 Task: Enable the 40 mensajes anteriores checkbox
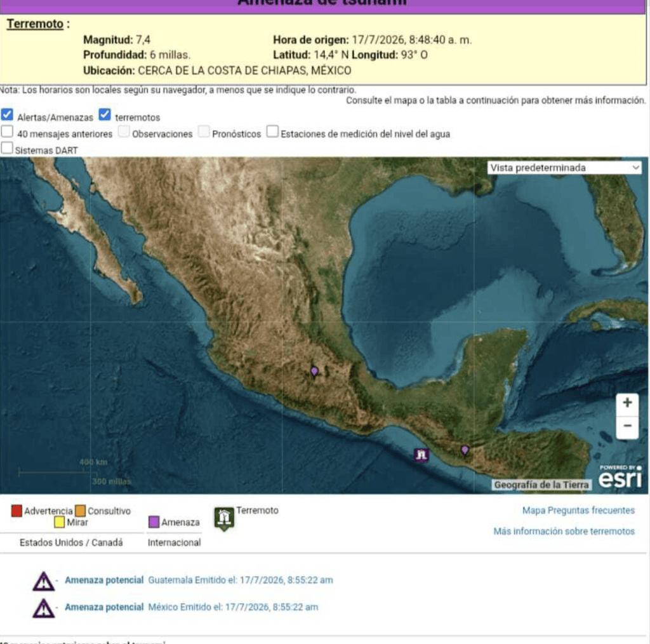click(x=7, y=131)
